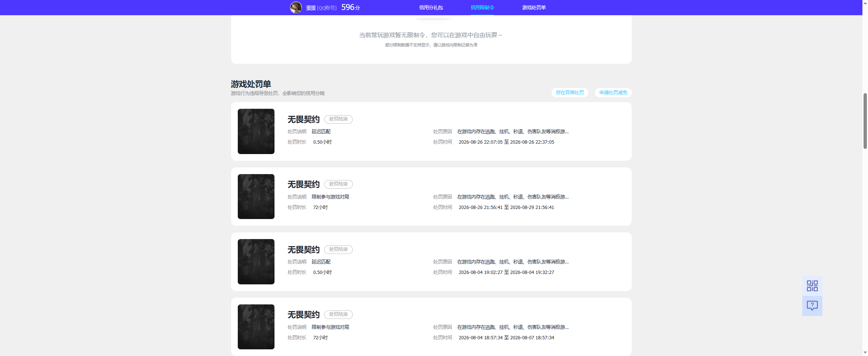Click time range ending 2026-08-07 18:57:34

pyautogui.click(x=506, y=338)
